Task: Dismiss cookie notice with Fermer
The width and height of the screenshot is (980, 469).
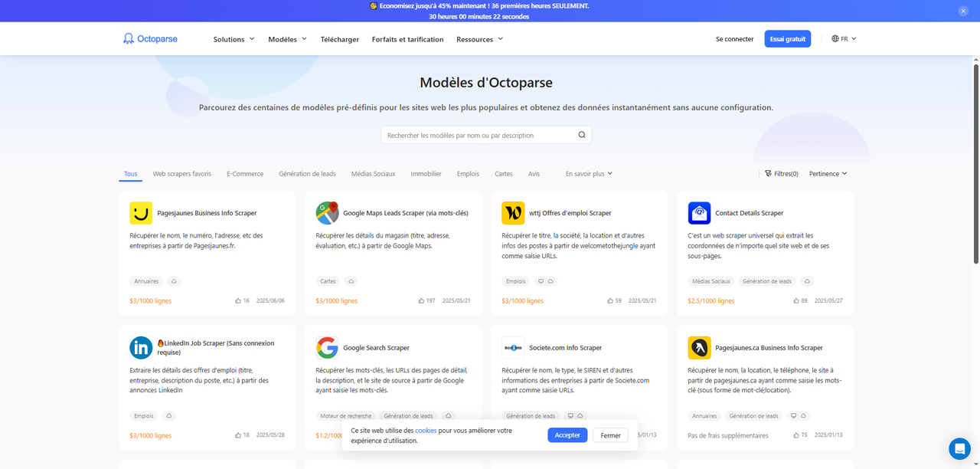Action: (x=611, y=435)
